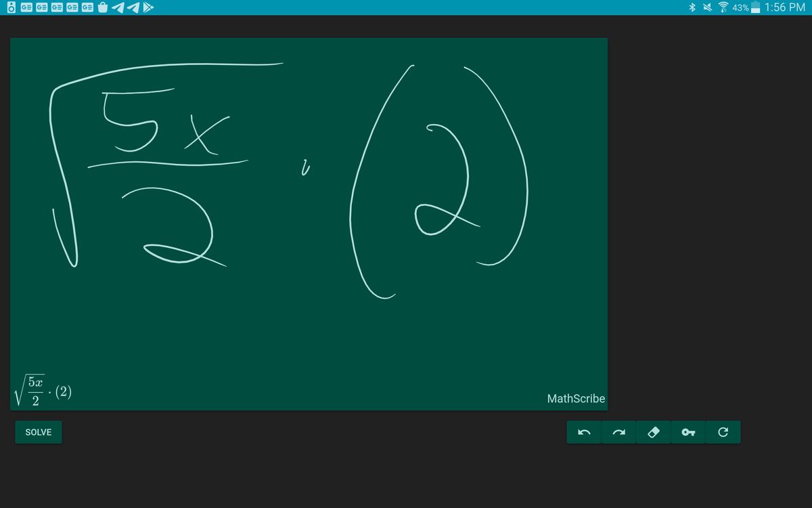Tap the Bluetooth status icon
The image size is (812, 508).
tap(692, 8)
